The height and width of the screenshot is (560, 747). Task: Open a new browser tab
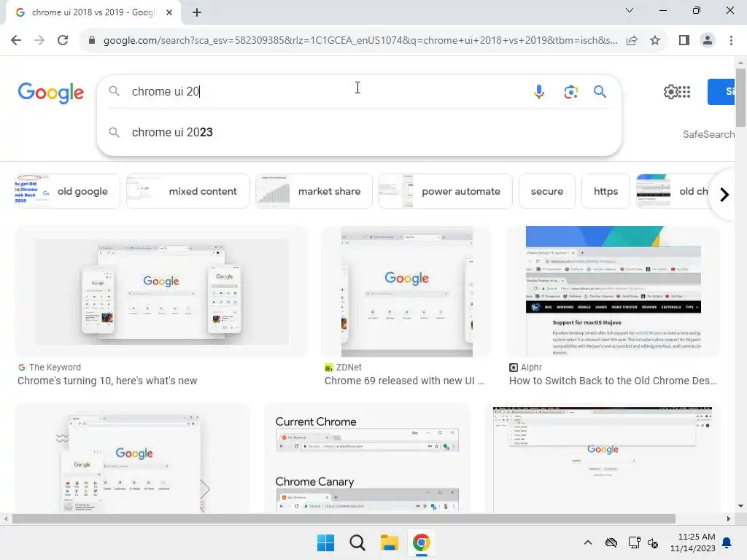(x=197, y=12)
